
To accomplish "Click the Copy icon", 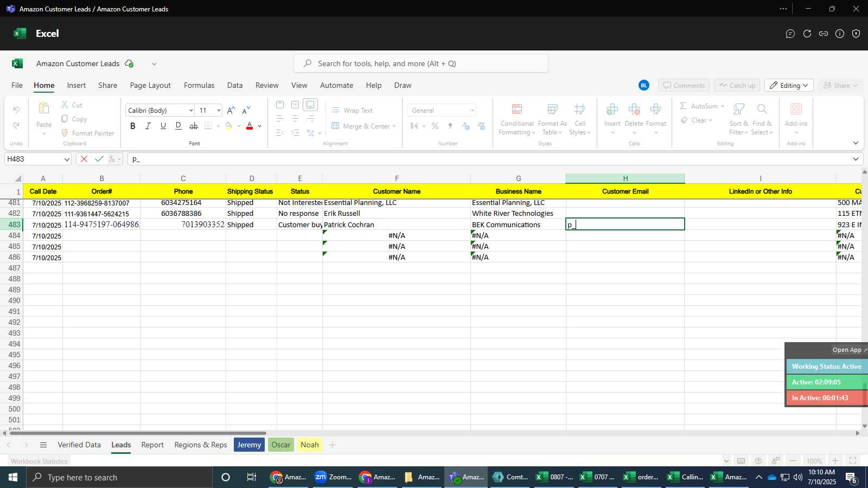I will pyautogui.click(x=74, y=119).
